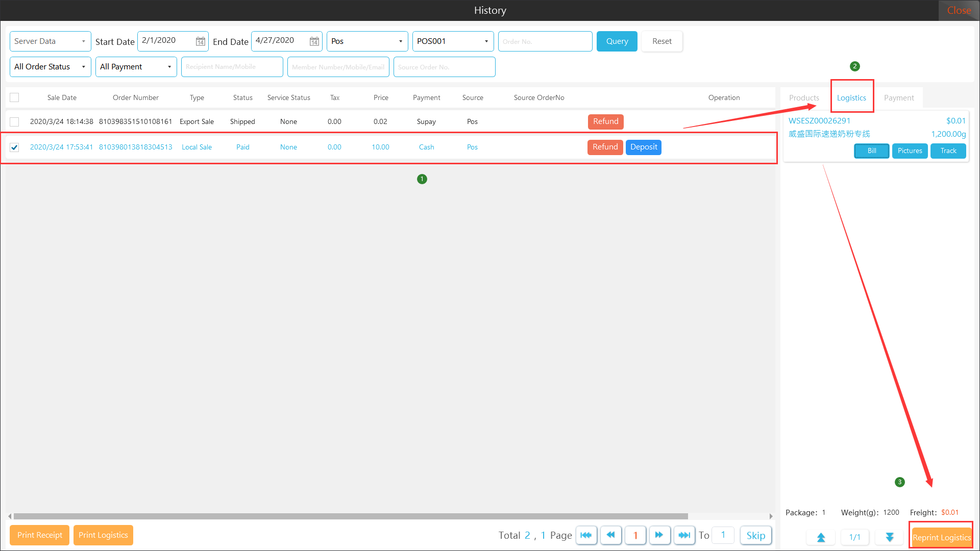Toggle the select-all header checkbox

tap(14, 97)
